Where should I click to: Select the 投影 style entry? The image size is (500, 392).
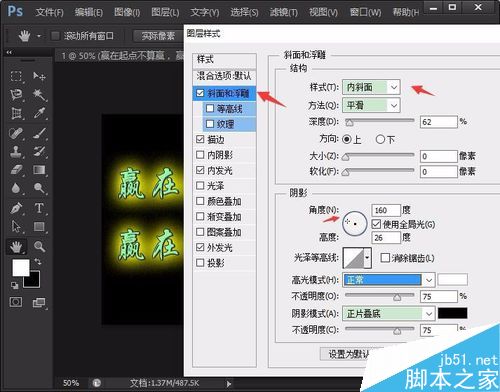tap(216, 263)
